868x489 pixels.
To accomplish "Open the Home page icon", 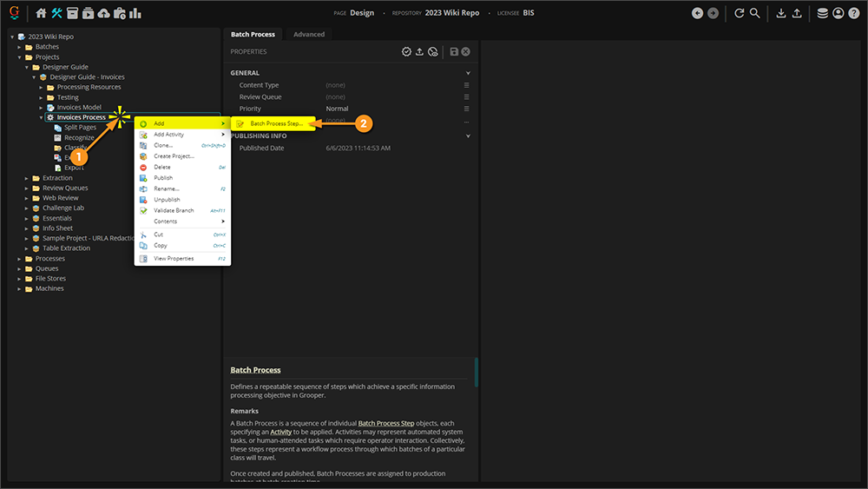I will click(x=41, y=13).
